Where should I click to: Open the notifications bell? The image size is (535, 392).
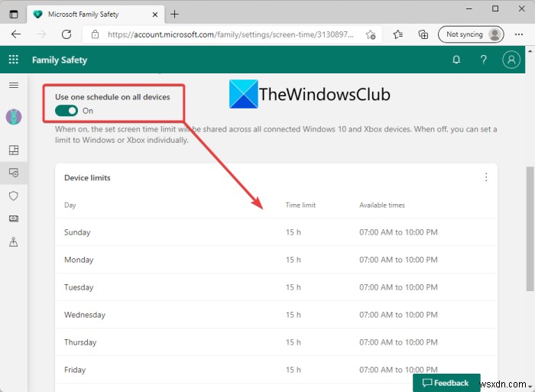pyautogui.click(x=456, y=60)
